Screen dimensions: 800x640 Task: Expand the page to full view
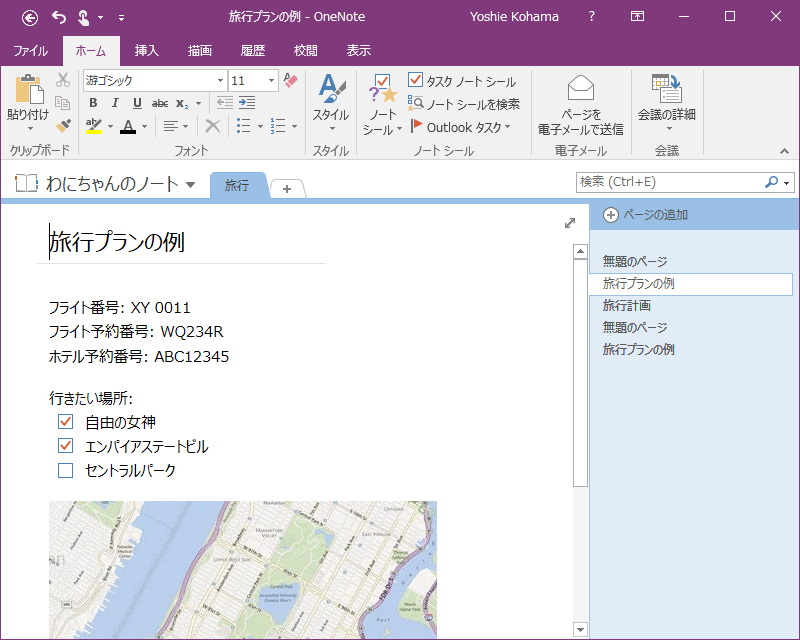point(570,223)
